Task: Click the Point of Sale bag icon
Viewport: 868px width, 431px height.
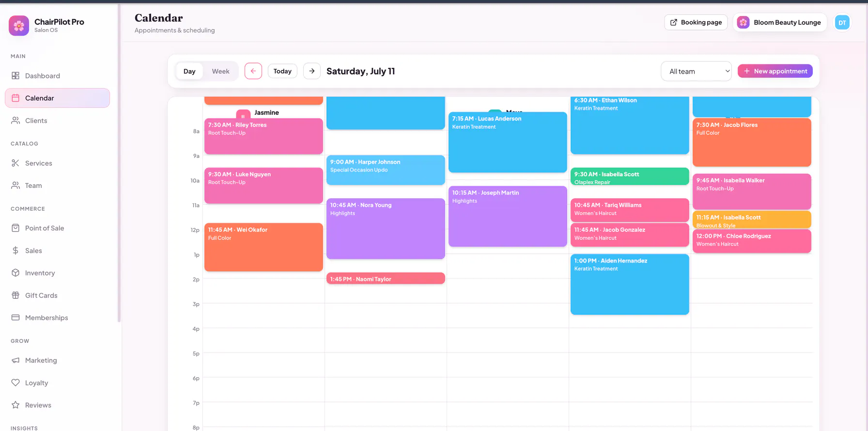Action: click(x=15, y=228)
